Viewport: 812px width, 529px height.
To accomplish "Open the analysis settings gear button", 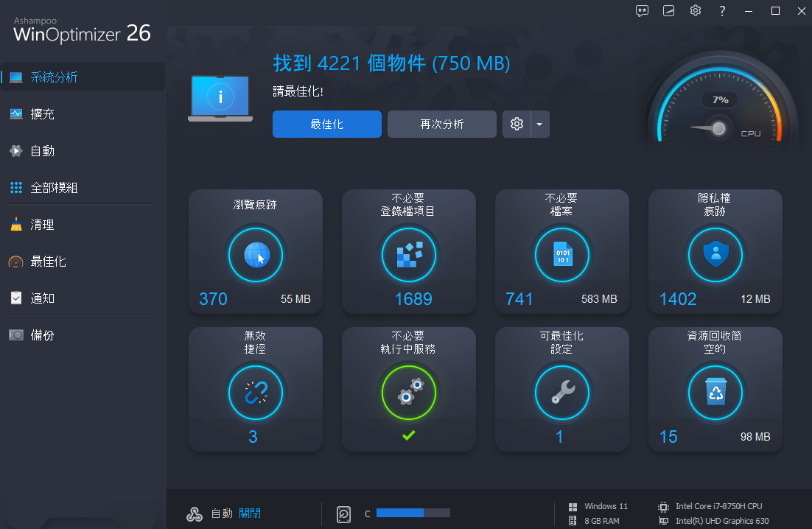I will pyautogui.click(x=517, y=125).
